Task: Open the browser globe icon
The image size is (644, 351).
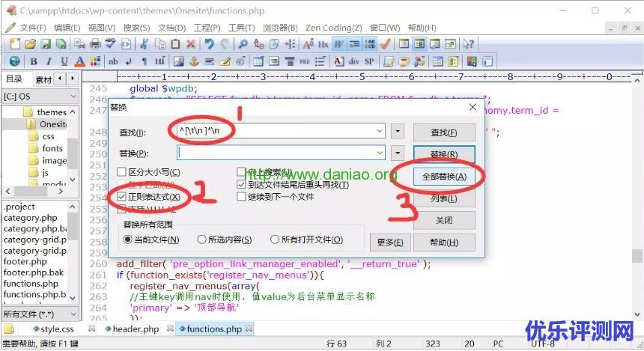Action: [15, 61]
